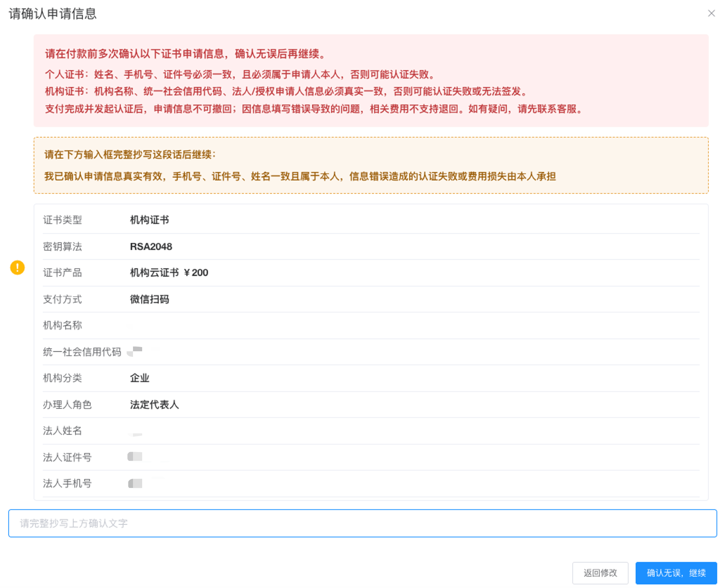Click the value 机构云证书 ￥200

point(169,273)
